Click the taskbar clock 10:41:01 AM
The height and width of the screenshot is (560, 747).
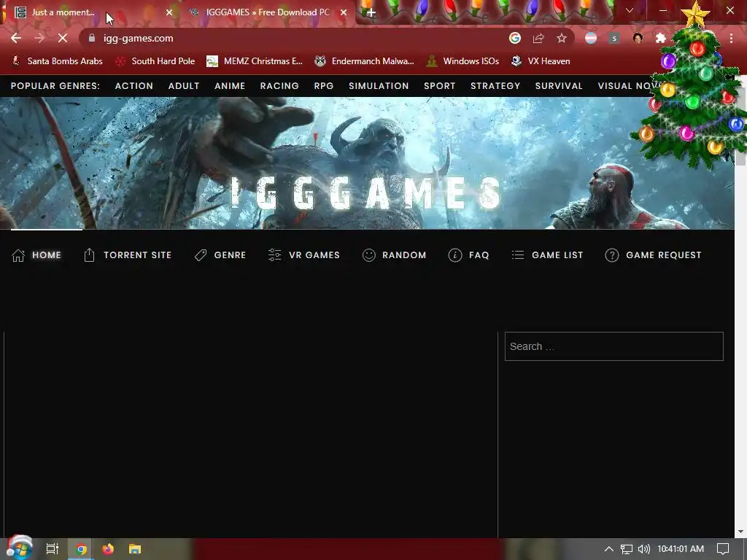pyautogui.click(x=681, y=549)
